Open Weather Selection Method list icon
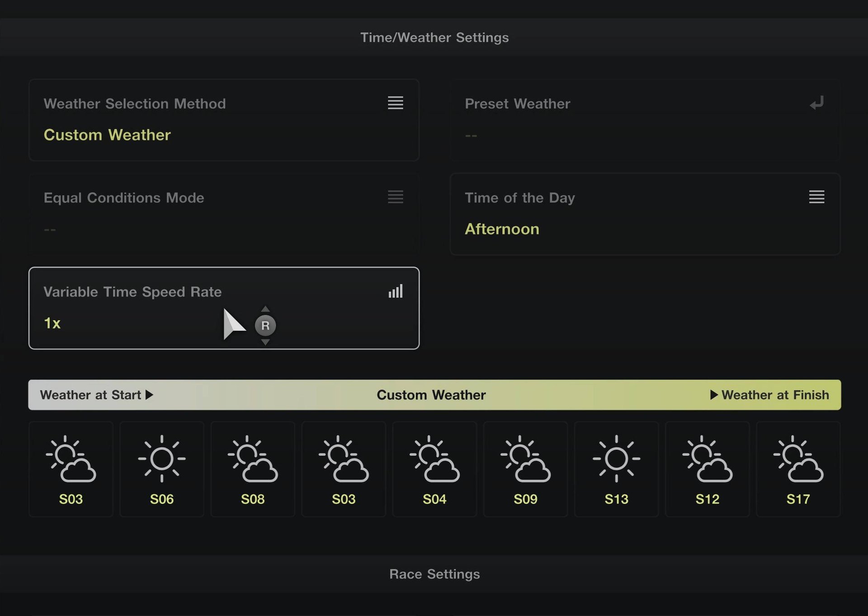The height and width of the screenshot is (616, 868). tap(395, 103)
